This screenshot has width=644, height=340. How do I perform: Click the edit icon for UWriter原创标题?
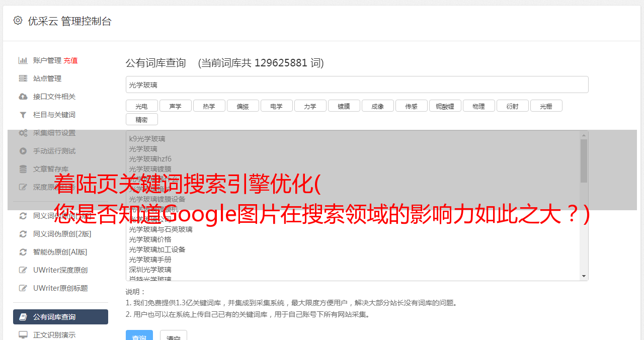point(23,288)
